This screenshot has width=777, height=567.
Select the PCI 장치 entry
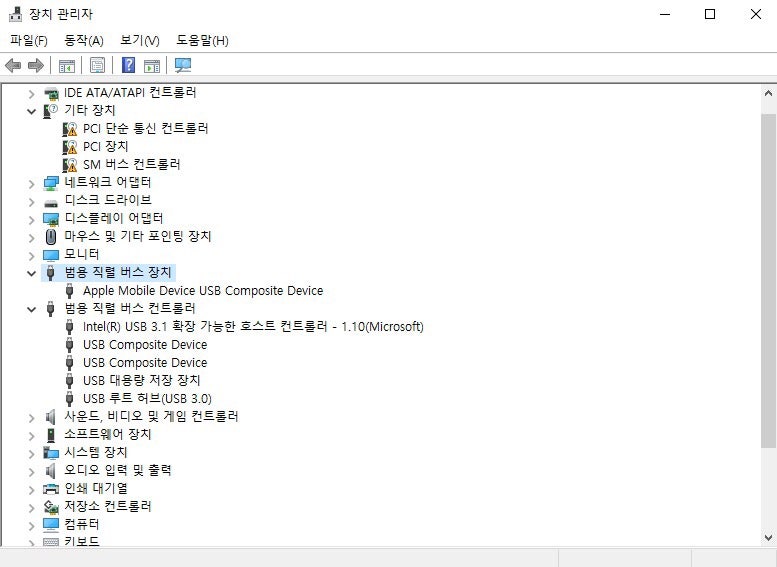pos(106,147)
